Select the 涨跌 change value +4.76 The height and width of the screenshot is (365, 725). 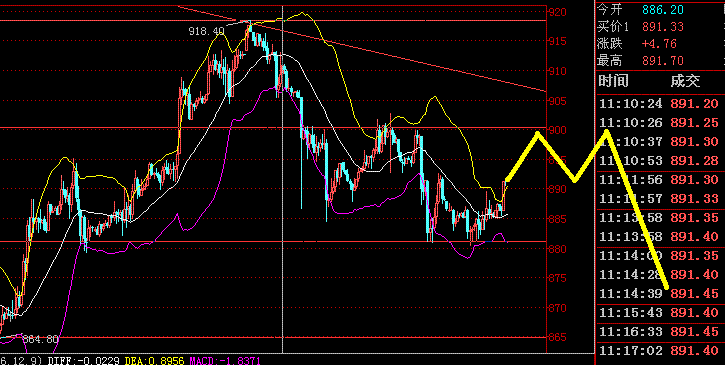pyautogui.click(x=659, y=44)
